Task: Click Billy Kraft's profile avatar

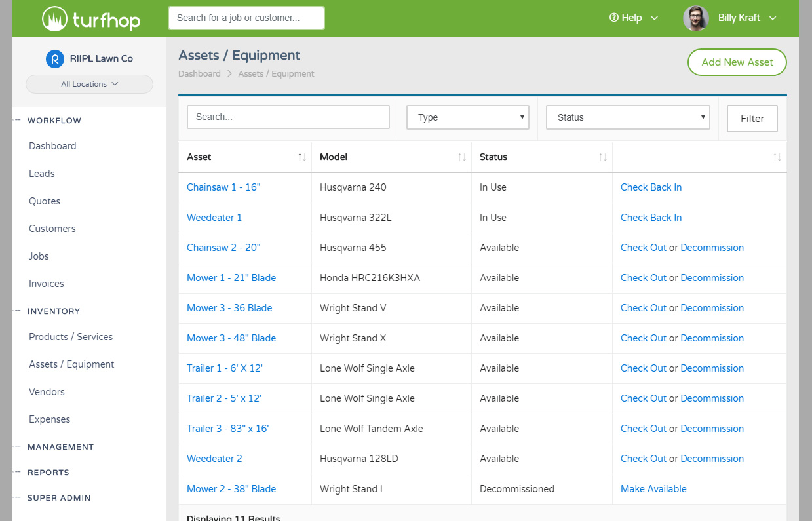Action: [695, 18]
